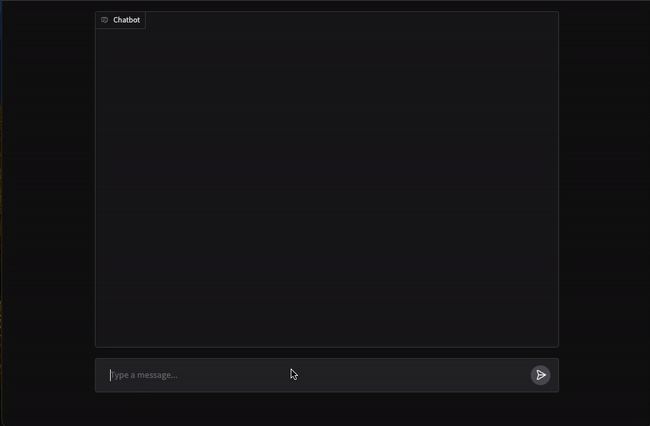Image resolution: width=650 pixels, height=426 pixels.
Task: Click the send message arrow button
Action: tap(540, 375)
